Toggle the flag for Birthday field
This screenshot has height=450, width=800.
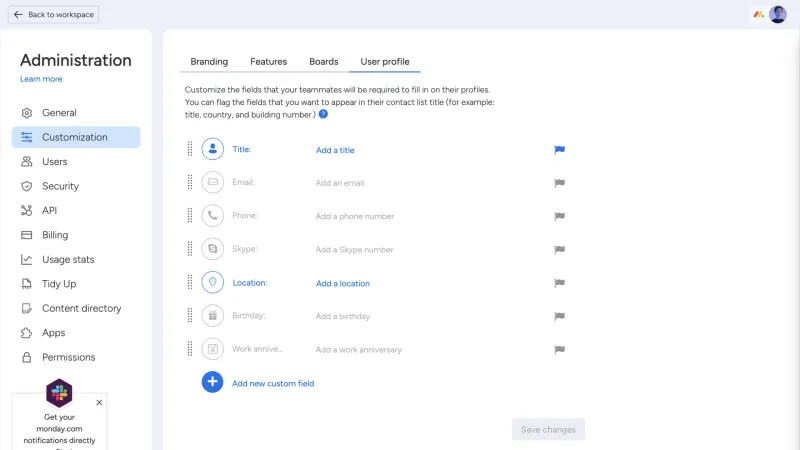[x=559, y=316]
